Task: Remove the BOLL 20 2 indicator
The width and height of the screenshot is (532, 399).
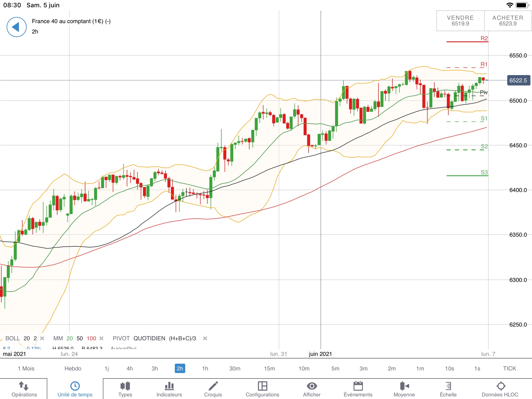Action: (42, 338)
